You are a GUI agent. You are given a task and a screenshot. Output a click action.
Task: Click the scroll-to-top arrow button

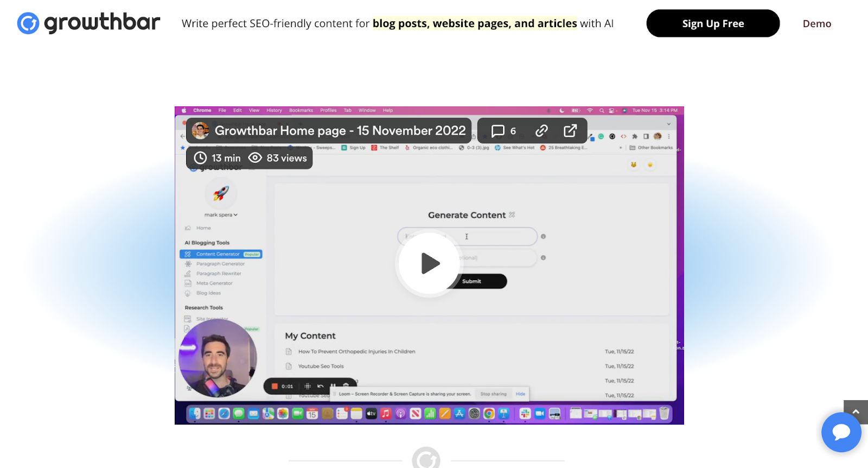point(856,412)
